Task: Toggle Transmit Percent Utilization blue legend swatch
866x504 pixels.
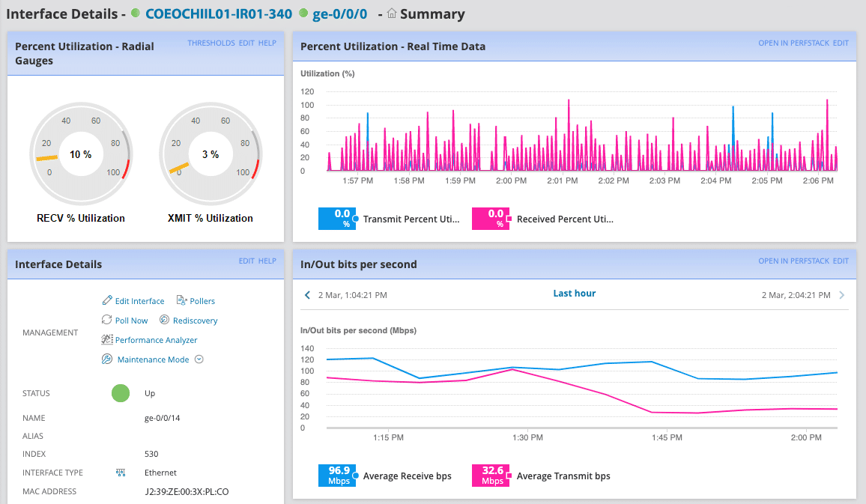Action: [x=337, y=219]
